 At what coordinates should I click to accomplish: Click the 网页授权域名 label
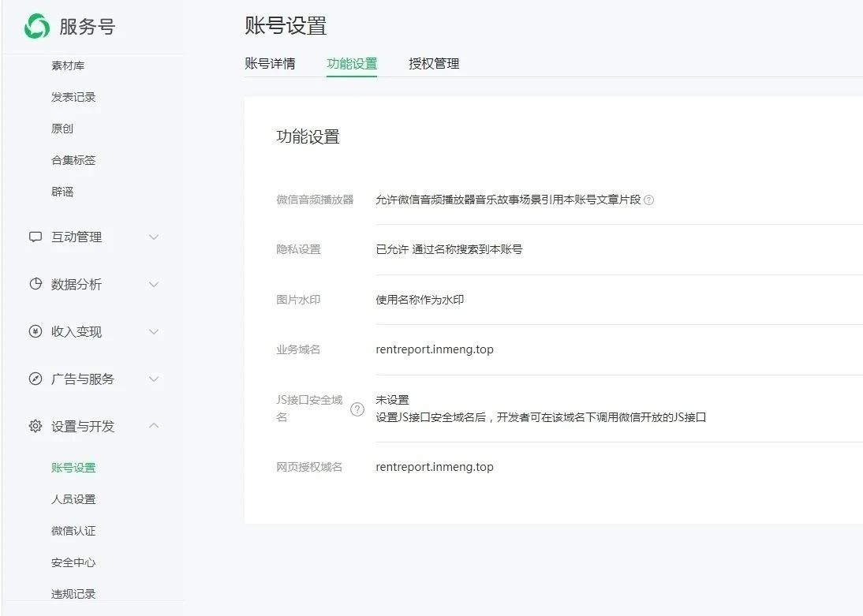pyautogui.click(x=309, y=467)
